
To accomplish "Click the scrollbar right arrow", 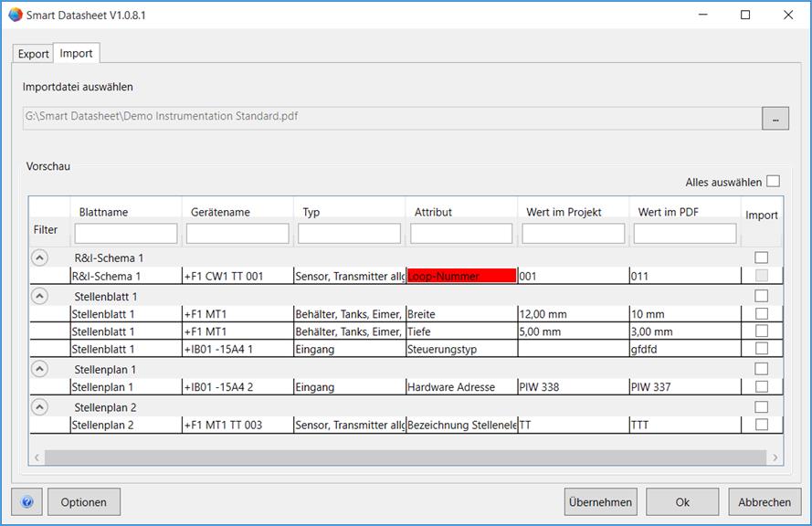I will [x=775, y=458].
